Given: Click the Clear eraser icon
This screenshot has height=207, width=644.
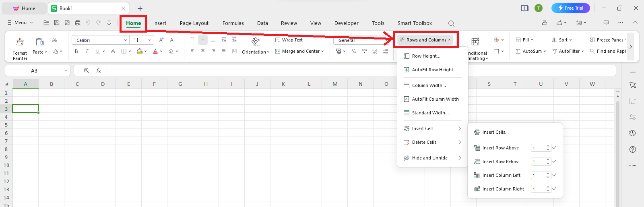Looking at the screenshot, I should (171, 51).
